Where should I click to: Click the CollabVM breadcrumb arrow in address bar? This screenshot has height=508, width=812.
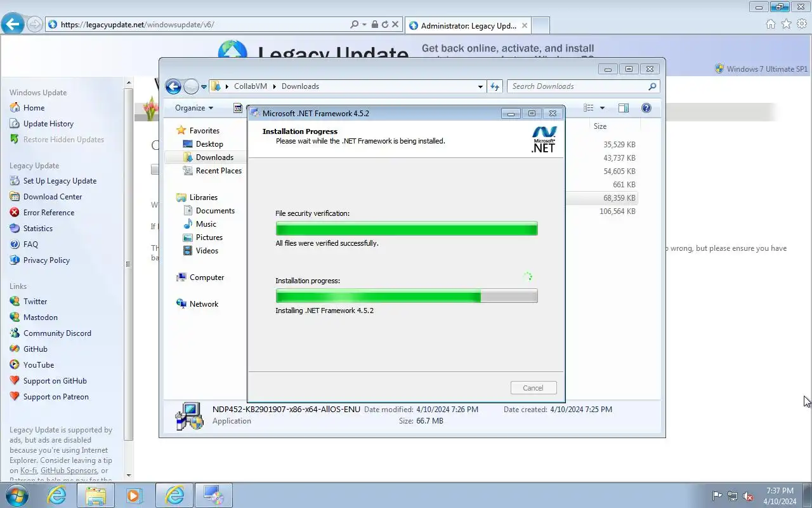pyautogui.click(x=274, y=86)
